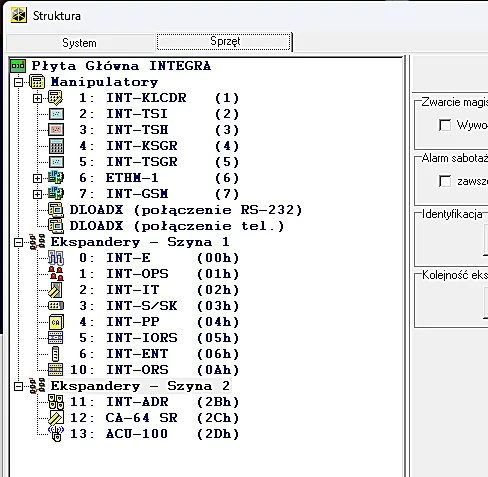488x477 pixels.
Task: Click the DLOADX RS-232 connection icon
Action: [56, 210]
